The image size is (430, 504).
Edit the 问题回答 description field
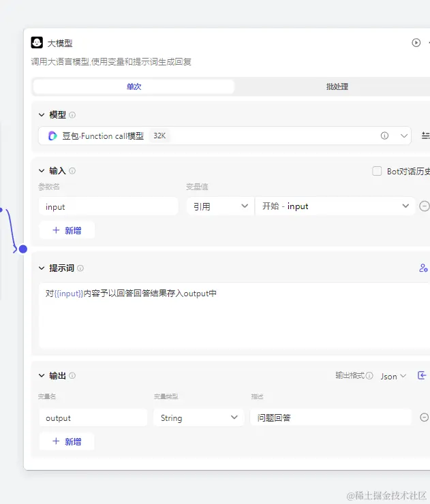pyautogui.click(x=331, y=418)
